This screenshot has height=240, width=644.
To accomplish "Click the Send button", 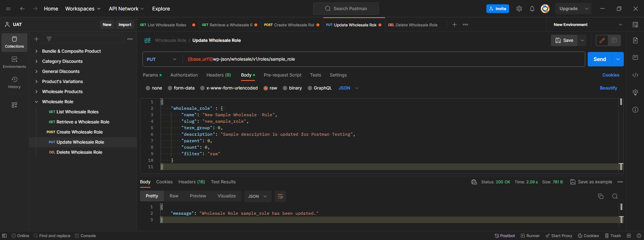I will (600, 59).
